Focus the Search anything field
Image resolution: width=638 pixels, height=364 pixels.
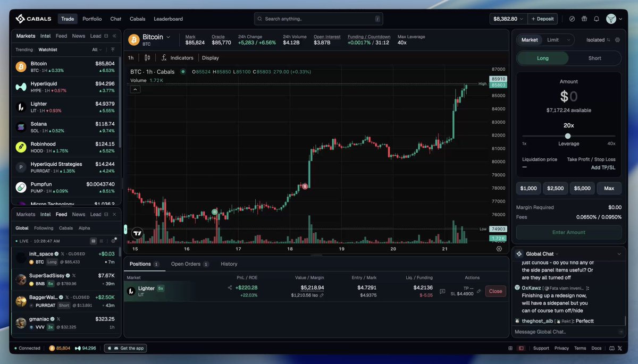[x=318, y=19]
